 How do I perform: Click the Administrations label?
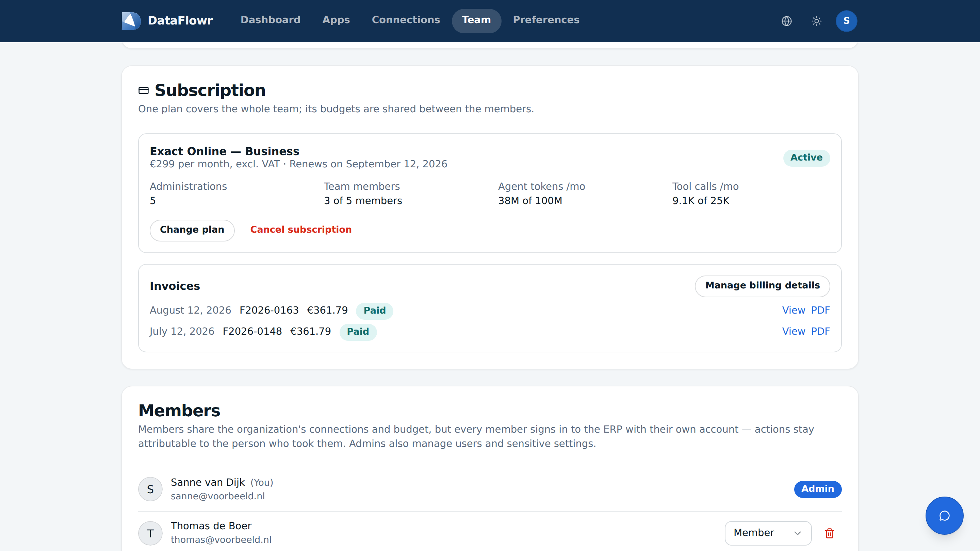[x=188, y=186]
